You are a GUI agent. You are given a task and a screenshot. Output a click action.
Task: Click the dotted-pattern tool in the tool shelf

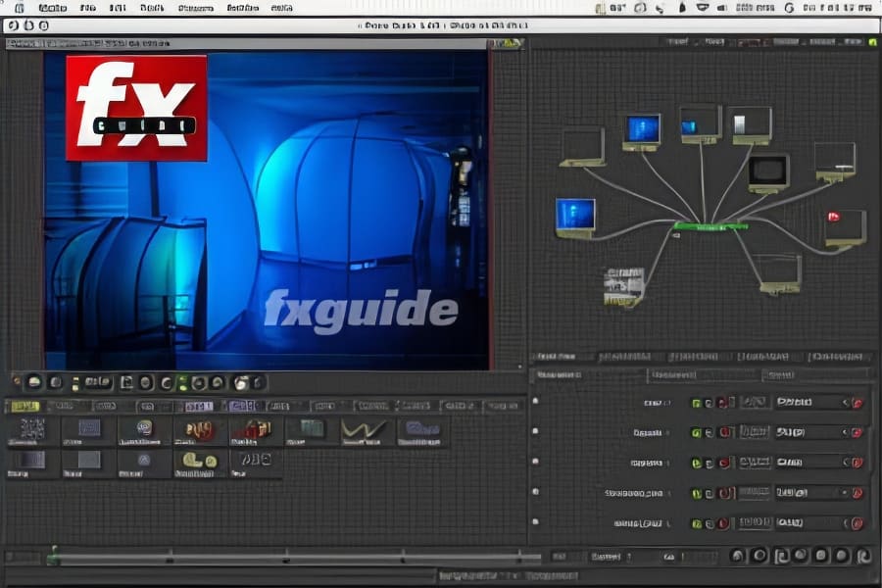click(x=32, y=430)
